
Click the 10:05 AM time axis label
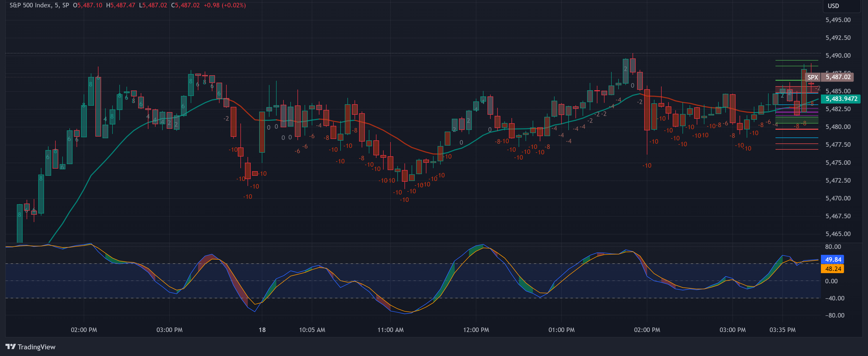(x=312, y=330)
